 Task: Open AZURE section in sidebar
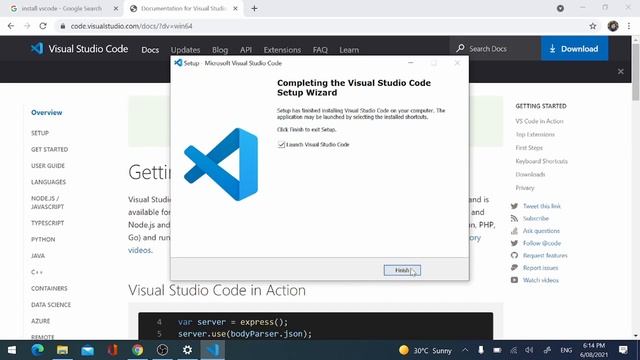coord(40,321)
